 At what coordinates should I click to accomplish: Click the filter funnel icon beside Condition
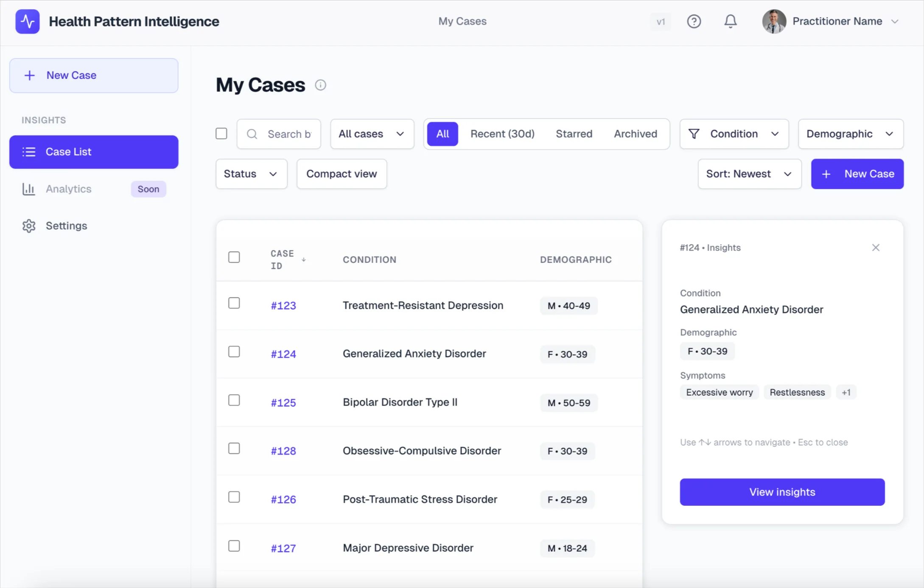pyautogui.click(x=694, y=134)
